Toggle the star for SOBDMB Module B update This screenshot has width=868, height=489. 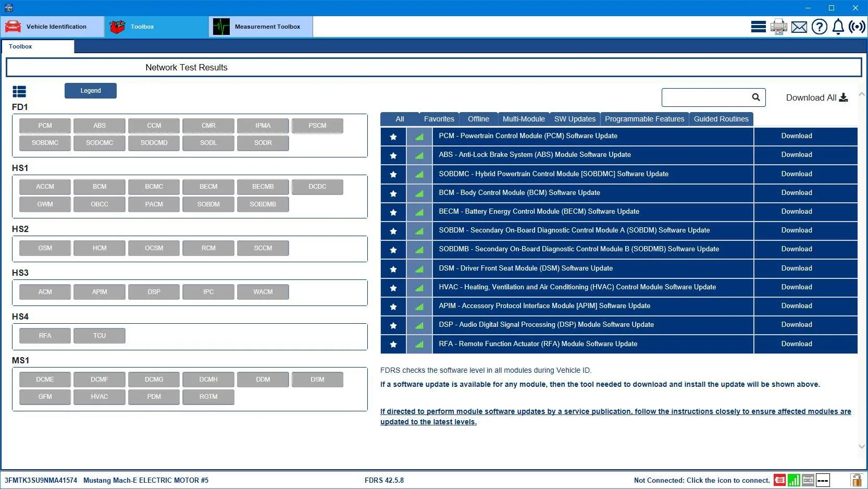click(x=393, y=250)
